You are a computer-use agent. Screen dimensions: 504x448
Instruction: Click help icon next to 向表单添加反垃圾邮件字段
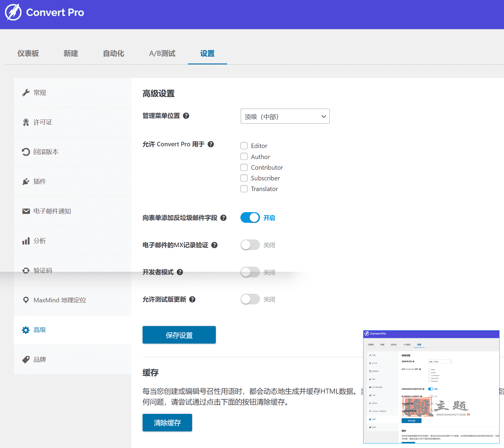224,218
